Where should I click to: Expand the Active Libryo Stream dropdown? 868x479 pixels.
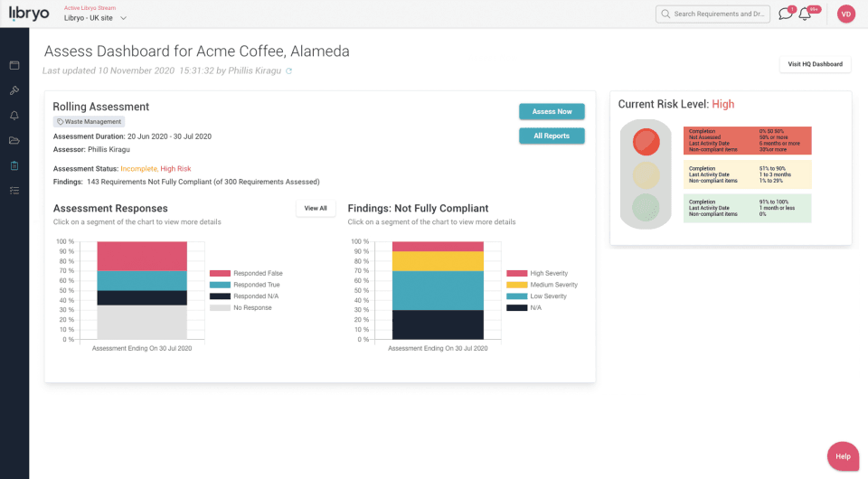point(95,18)
